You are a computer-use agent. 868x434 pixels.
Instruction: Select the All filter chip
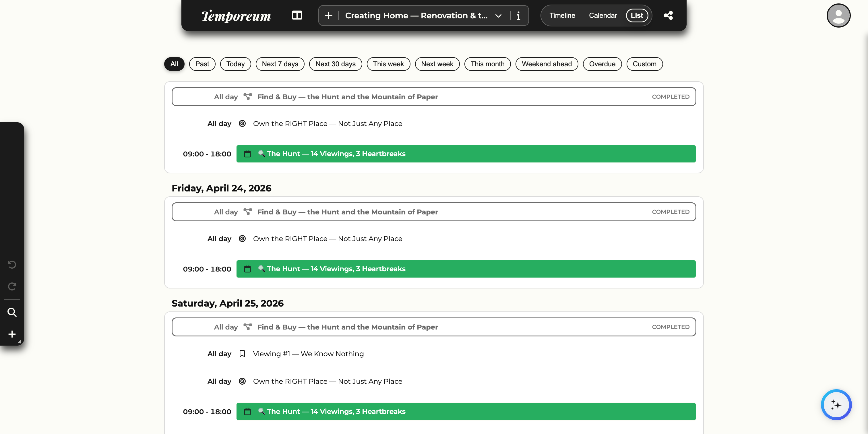point(174,64)
